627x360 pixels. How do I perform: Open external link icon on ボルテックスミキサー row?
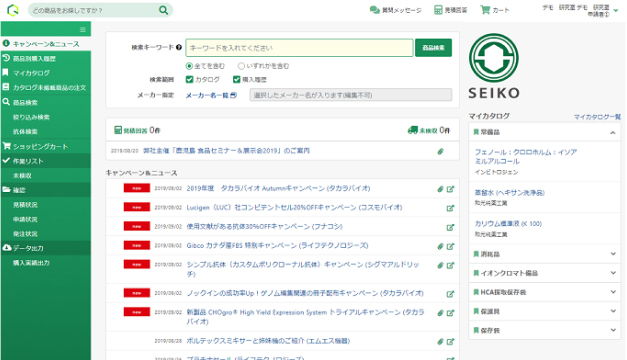[x=450, y=342]
